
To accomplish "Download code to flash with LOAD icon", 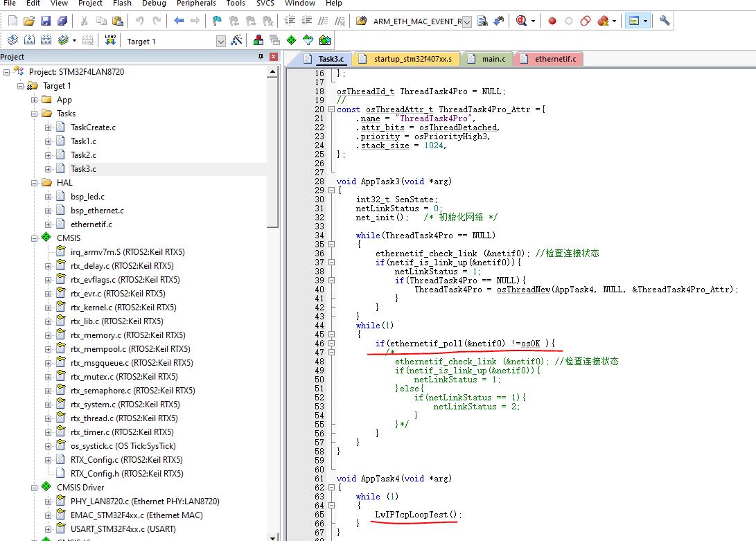I will (x=110, y=40).
